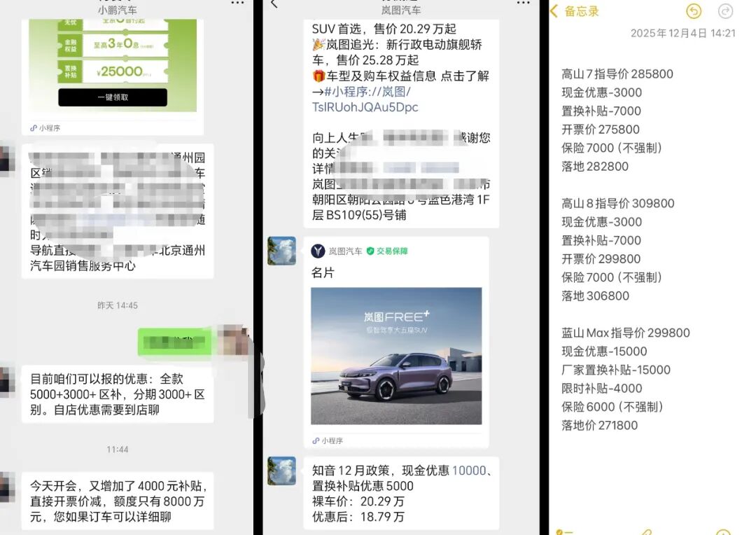This screenshot has width=756, height=535.
Task: Tap the line 落地价 271800
Action: pyautogui.click(x=599, y=425)
